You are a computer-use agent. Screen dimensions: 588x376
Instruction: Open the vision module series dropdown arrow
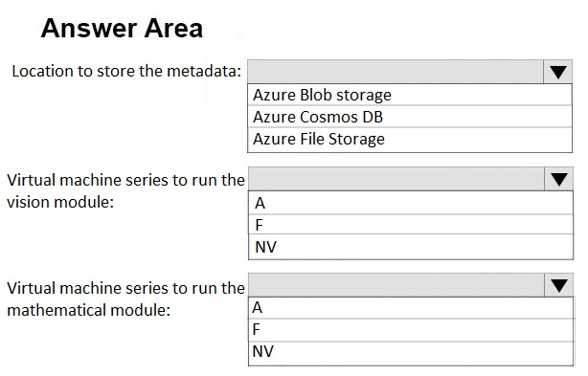pos(558,179)
